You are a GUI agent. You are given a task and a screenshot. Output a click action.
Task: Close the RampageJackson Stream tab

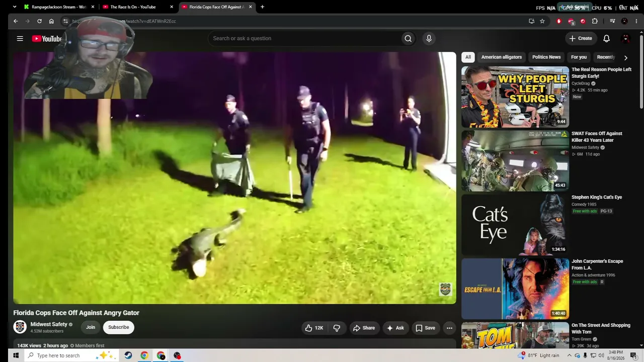93,7
